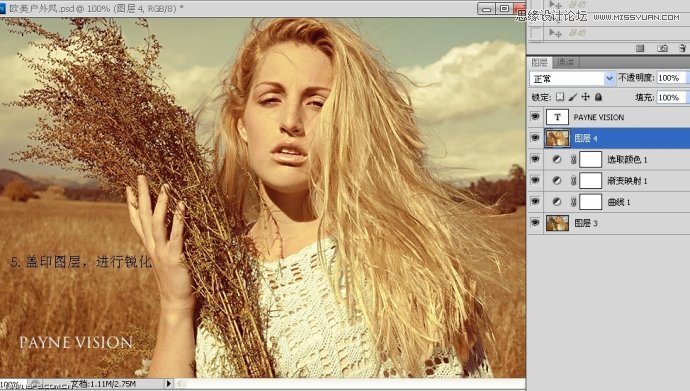Click the 图层 4 layer thumbnail
Viewport: 690px width, 391px height.
point(557,138)
